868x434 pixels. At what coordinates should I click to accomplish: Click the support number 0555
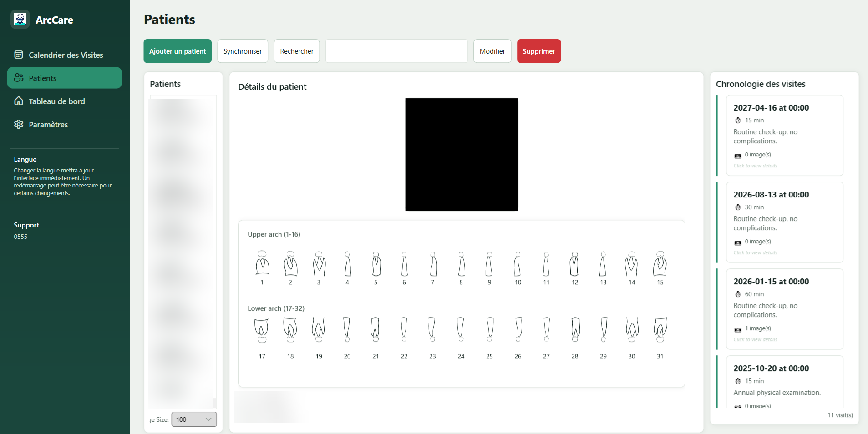click(20, 237)
